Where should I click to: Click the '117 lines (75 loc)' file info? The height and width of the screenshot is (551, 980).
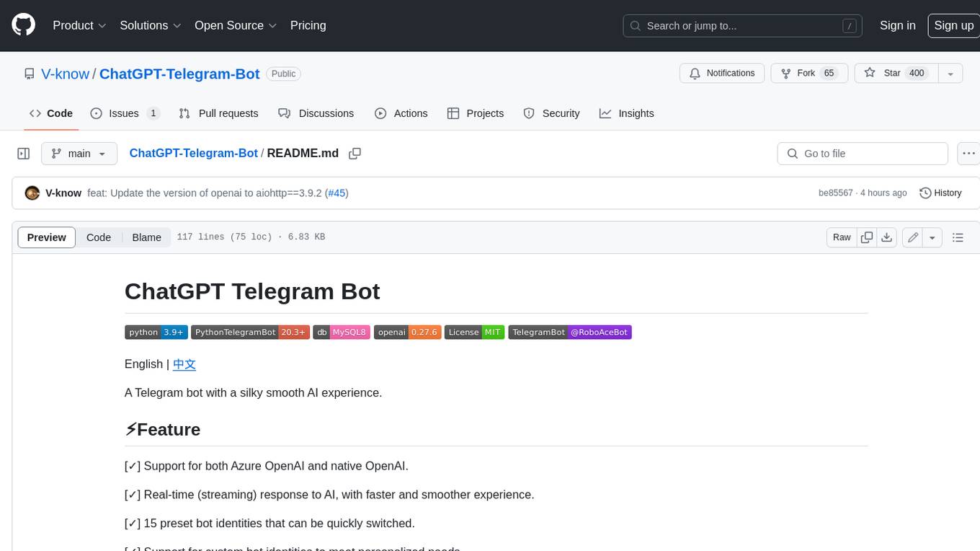pyautogui.click(x=251, y=237)
